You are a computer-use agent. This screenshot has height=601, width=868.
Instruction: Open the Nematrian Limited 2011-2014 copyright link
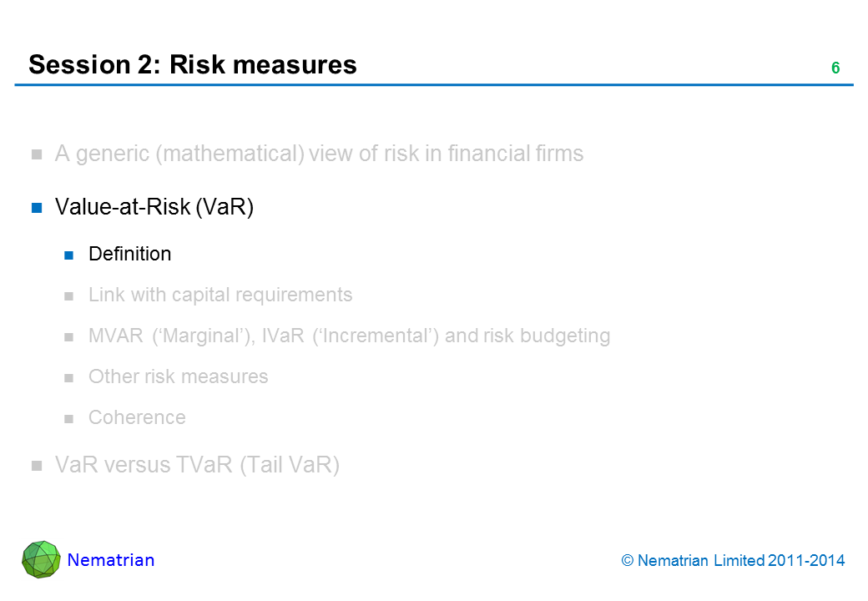click(x=734, y=561)
